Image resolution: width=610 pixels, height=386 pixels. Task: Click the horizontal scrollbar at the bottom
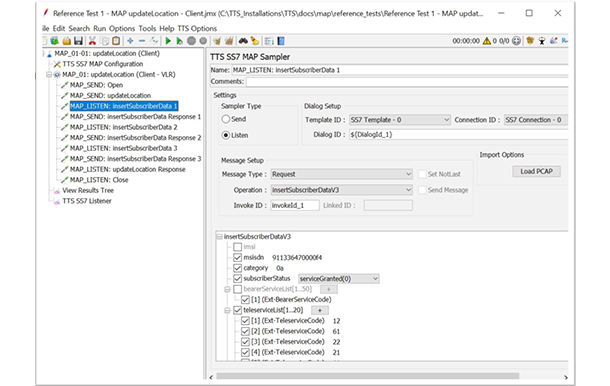click(368, 376)
